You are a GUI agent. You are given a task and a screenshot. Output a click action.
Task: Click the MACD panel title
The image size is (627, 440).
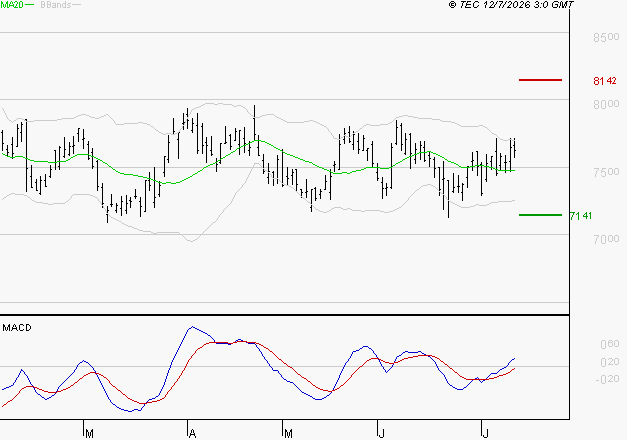click(17, 328)
